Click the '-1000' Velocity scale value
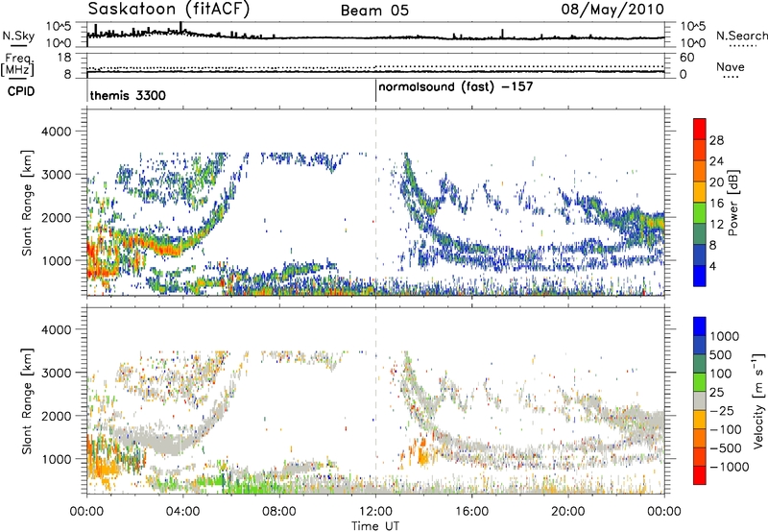768x532 pixels. click(729, 467)
